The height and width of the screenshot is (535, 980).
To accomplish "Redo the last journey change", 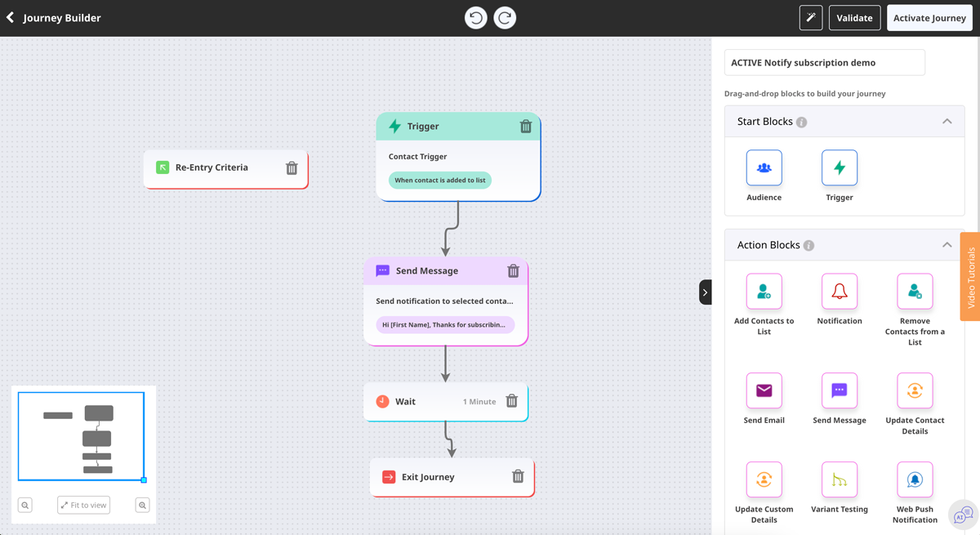I will click(x=505, y=17).
